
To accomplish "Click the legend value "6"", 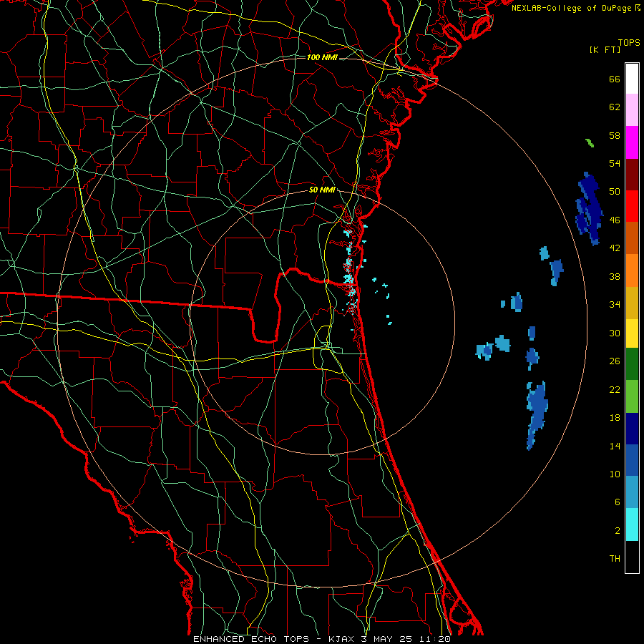I will [618, 502].
